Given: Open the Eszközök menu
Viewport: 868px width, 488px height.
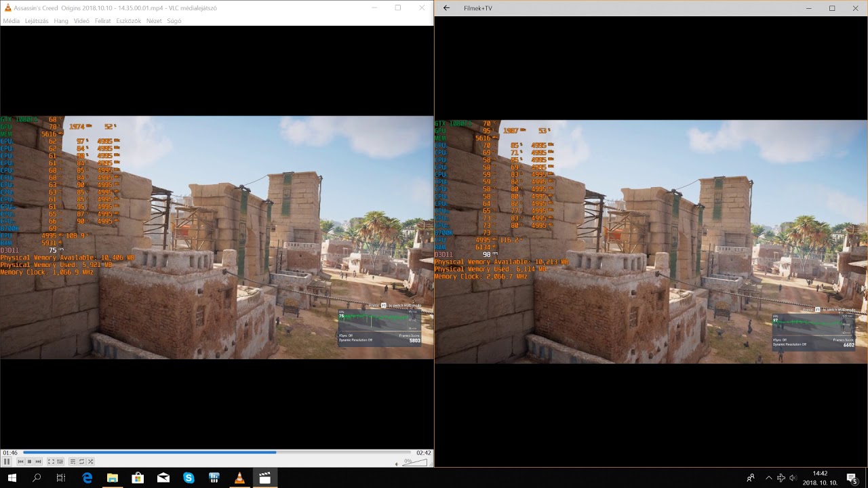Looking at the screenshot, I should click(x=129, y=21).
